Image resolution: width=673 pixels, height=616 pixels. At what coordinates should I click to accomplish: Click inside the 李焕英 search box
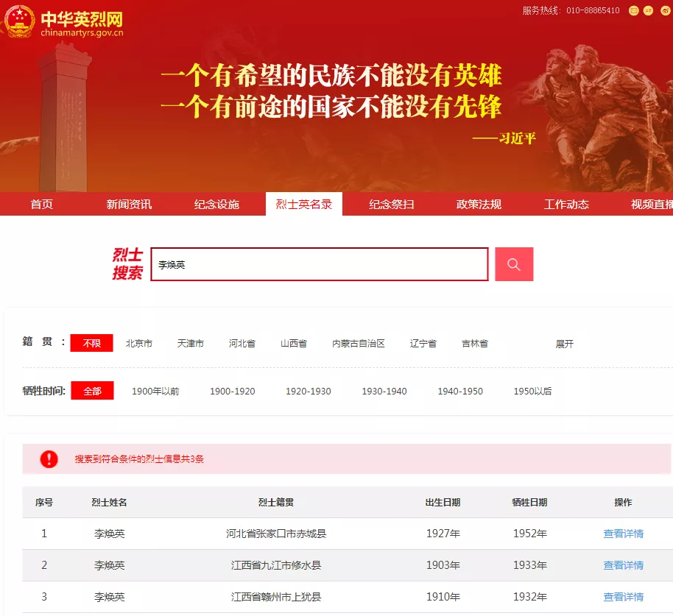[x=319, y=264]
